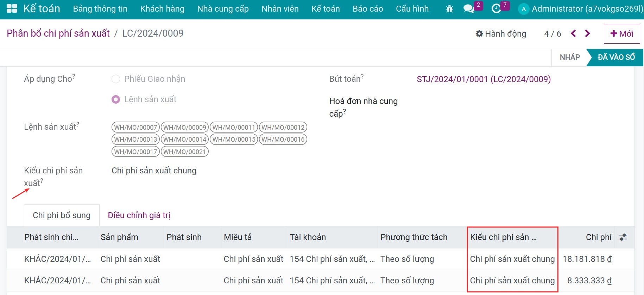Create a new record with Mới button
The image size is (644, 295).
click(622, 34)
